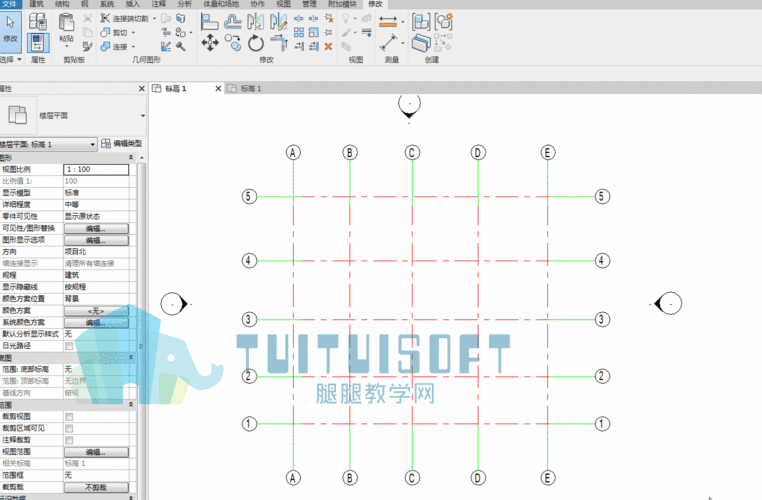Toggle the 属性 Properties palette button
Screen dimensions: 762x500
tap(38, 42)
